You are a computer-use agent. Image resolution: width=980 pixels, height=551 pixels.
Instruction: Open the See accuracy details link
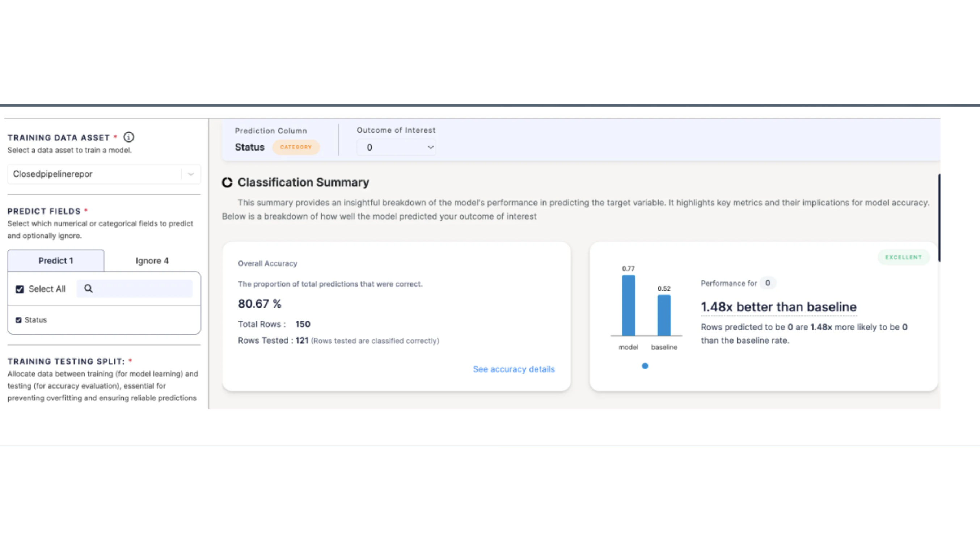514,369
